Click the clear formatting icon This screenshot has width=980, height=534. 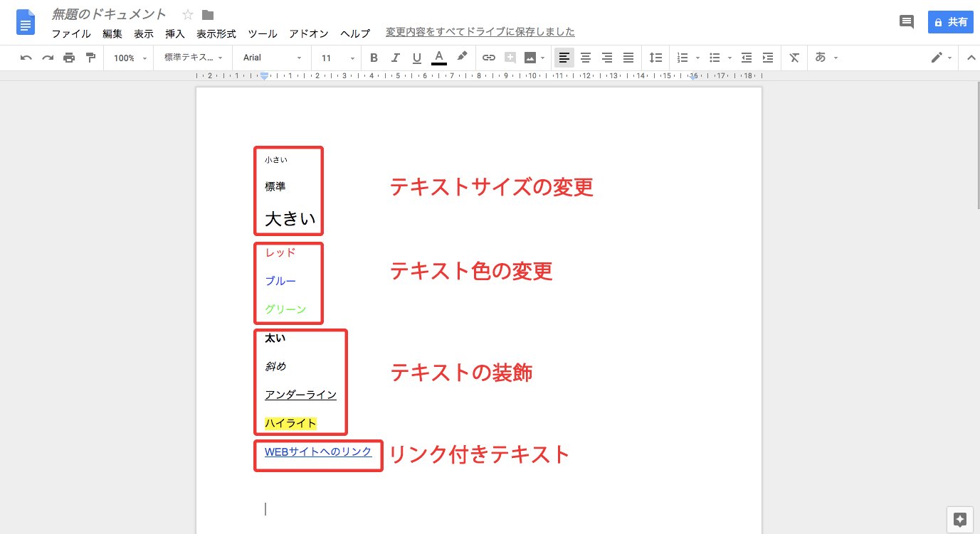(x=794, y=58)
